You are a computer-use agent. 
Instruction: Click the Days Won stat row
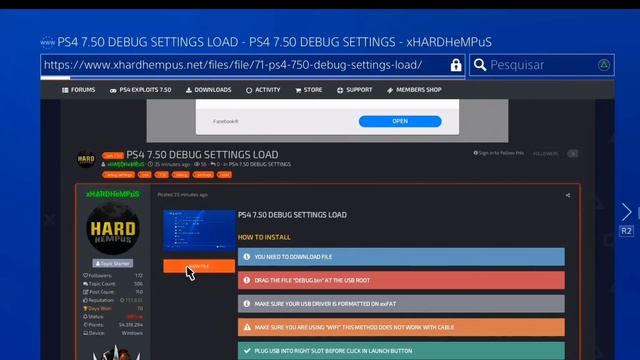coord(113,308)
